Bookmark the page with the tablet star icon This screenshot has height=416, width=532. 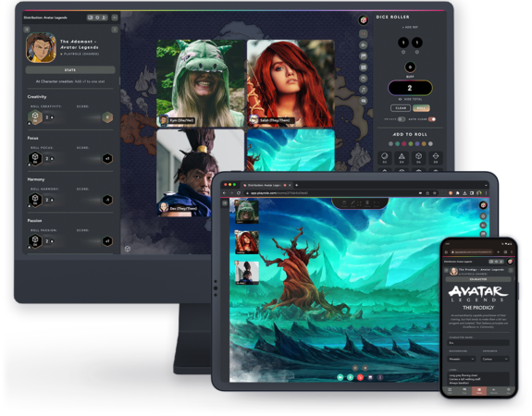coord(434,193)
